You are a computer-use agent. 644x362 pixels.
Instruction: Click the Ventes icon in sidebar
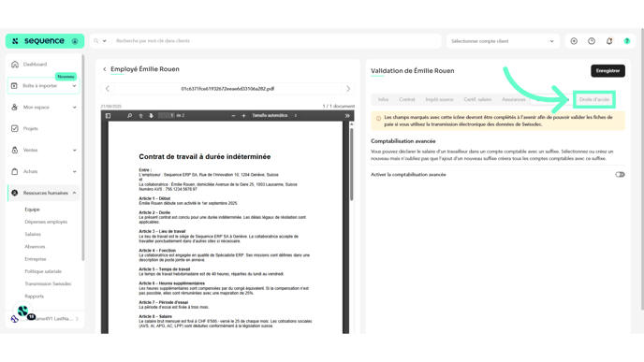[x=15, y=151]
